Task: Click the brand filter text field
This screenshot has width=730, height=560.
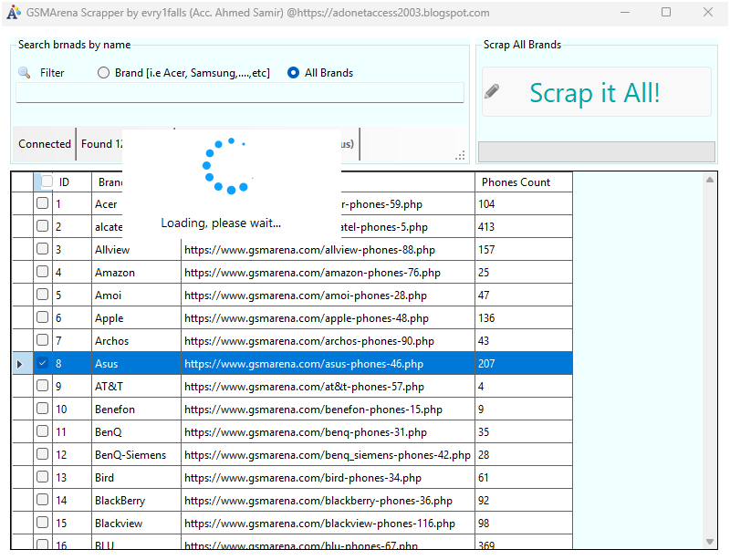Action: tap(240, 93)
